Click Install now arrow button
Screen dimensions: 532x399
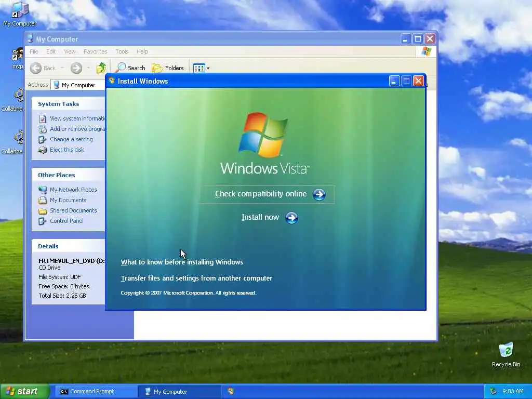(x=291, y=218)
